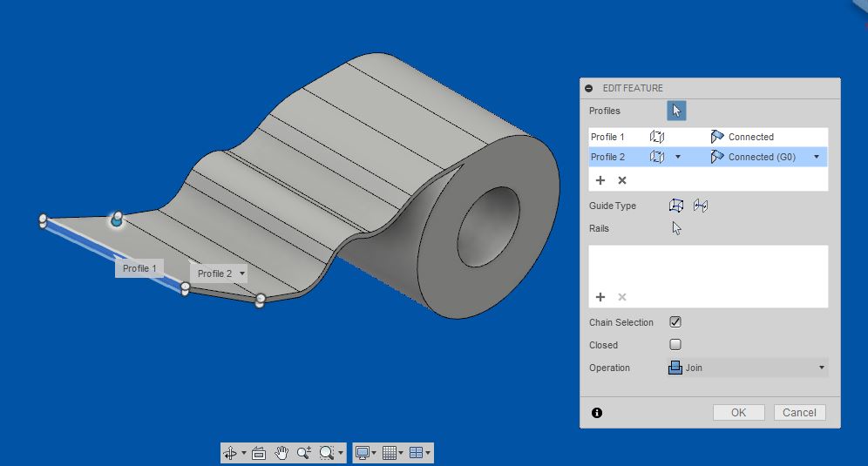Open Profile 2 label dropdown in viewport
Viewport: 868px width, 466px height.
pyautogui.click(x=241, y=274)
